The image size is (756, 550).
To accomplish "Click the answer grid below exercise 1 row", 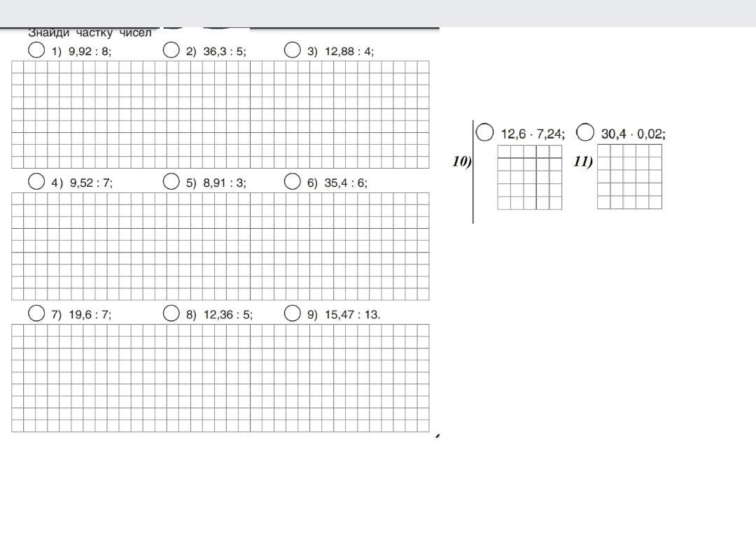I will coord(220,114).
